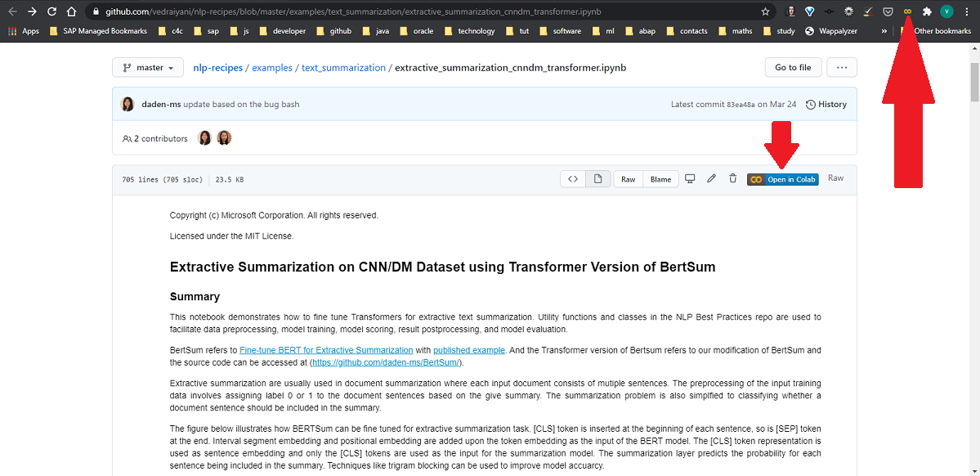Open the technology bookmarks folder
The image size is (980, 476).
point(470,30)
